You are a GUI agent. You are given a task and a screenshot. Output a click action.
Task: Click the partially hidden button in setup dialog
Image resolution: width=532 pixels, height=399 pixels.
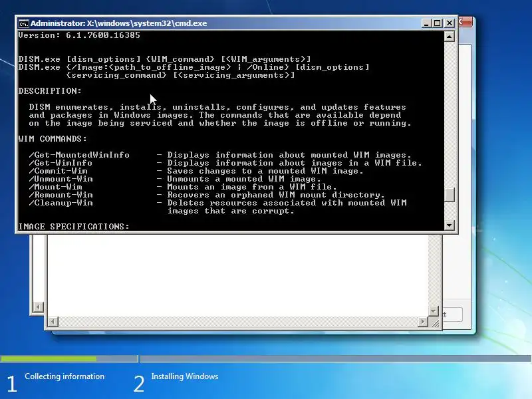[452, 315]
